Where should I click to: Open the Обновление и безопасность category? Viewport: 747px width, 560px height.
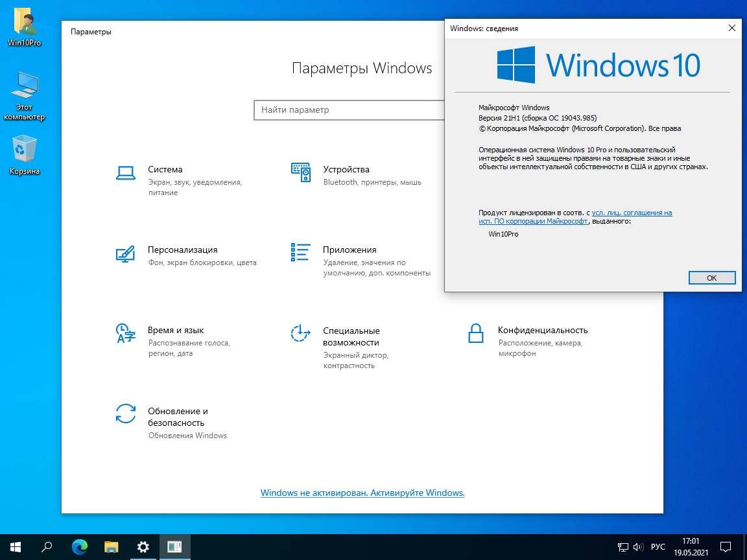tap(171, 423)
